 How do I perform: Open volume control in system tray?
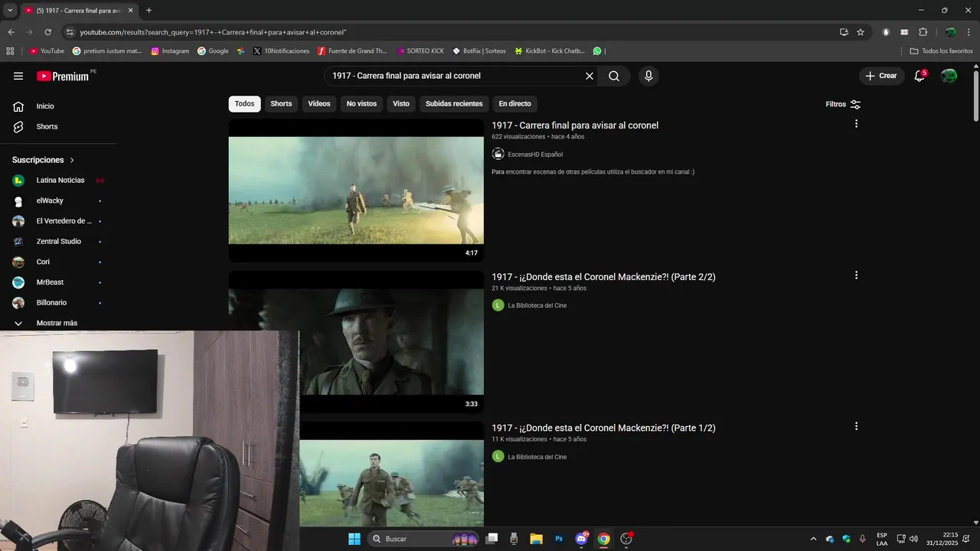click(x=913, y=539)
